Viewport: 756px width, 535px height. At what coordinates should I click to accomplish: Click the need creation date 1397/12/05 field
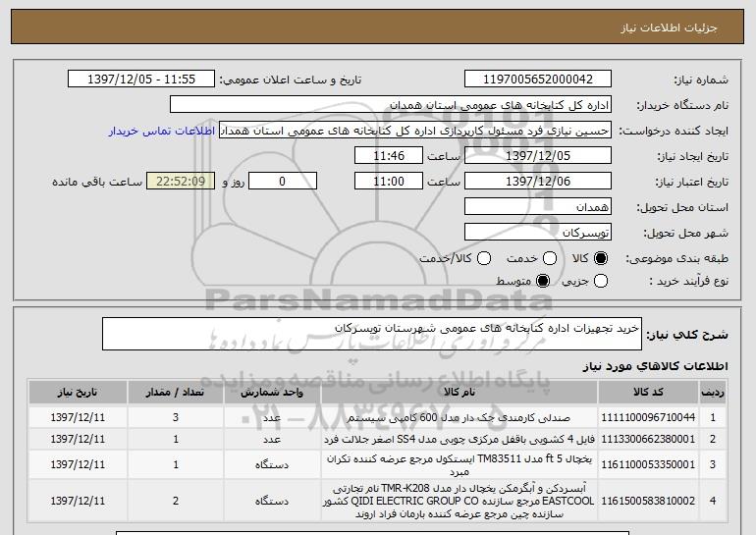(x=536, y=156)
